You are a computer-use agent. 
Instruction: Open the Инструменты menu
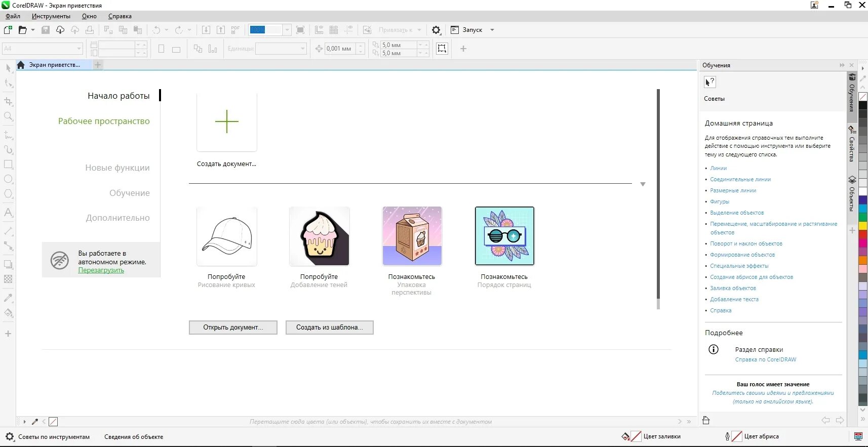pos(51,16)
